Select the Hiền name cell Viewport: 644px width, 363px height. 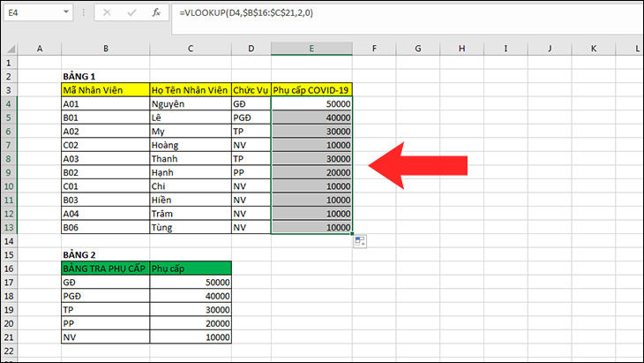(191, 200)
